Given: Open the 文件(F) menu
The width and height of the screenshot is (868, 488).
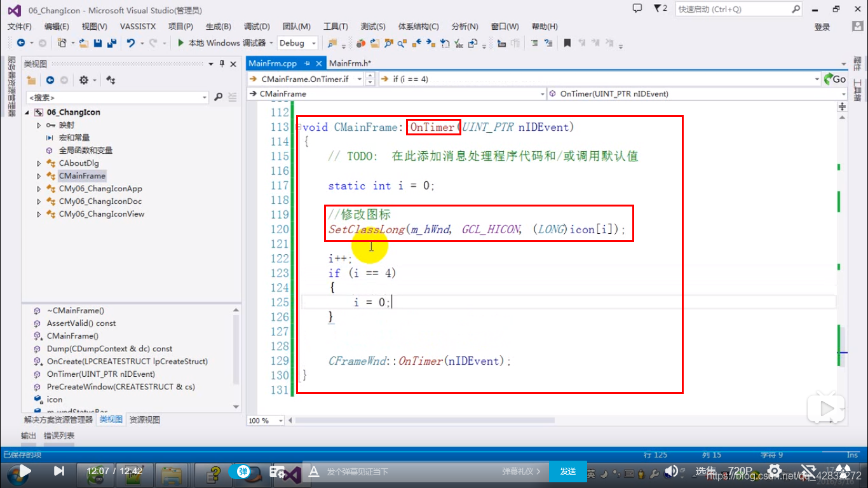Looking at the screenshot, I should pos(19,27).
